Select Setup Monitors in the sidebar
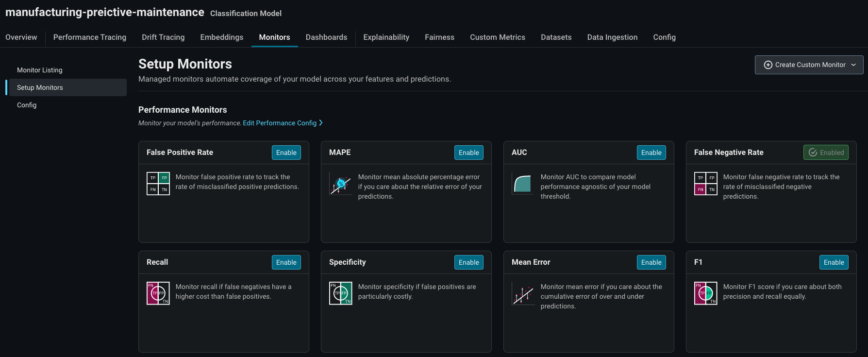 [x=68, y=87]
